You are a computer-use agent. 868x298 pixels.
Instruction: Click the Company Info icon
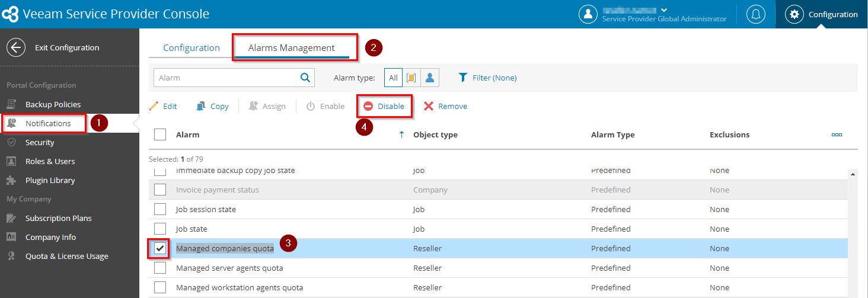(11, 237)
